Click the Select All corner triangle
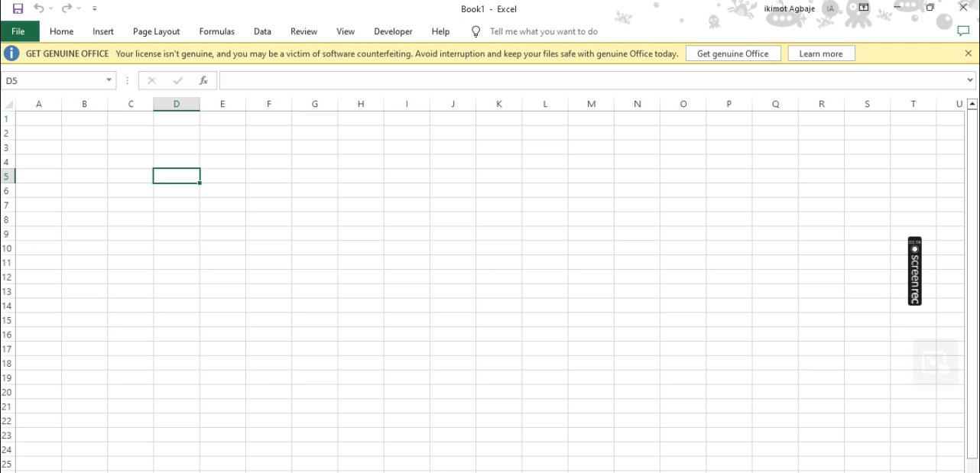The width and height of the screenshot is (980, 473). pos(8,105)
